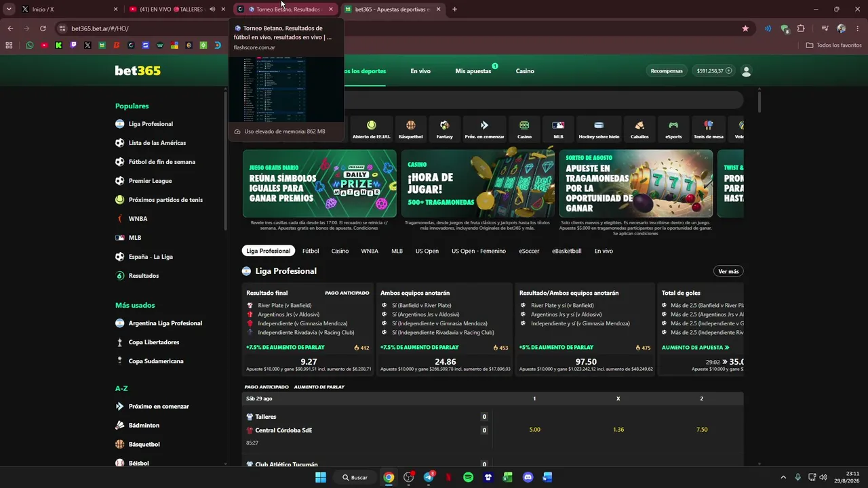Screen dimensions: 868x488
Task: Click the Ver más button
Action: (728, 271)
